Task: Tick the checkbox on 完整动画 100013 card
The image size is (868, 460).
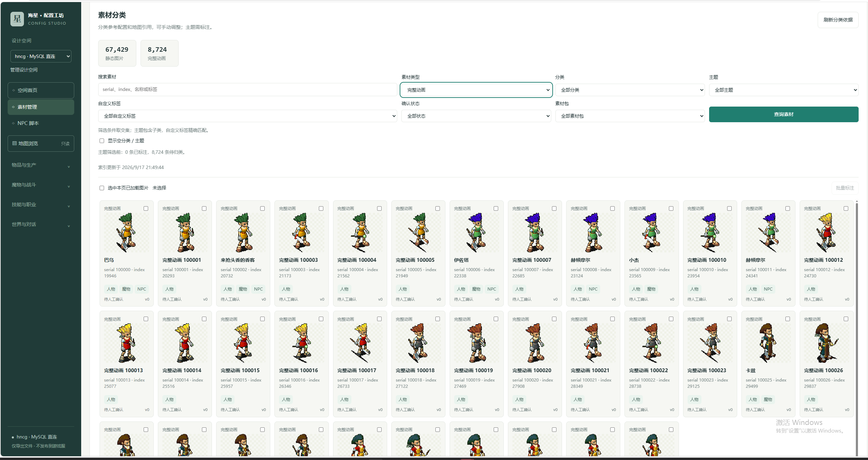Action: [146, 319]
